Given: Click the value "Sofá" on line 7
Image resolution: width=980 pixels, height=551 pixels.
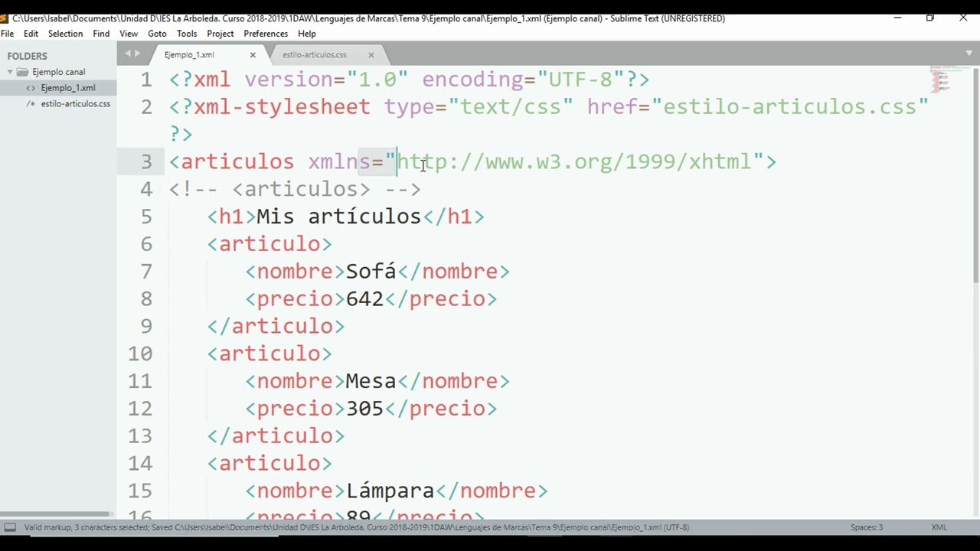Looking at the screenshot, I should (x=371, y=271).
